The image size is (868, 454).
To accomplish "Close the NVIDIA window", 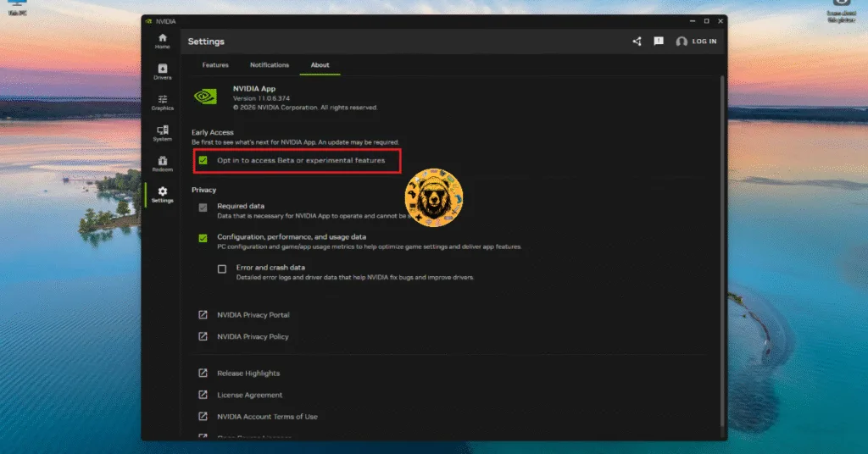I will click(721, 21).
